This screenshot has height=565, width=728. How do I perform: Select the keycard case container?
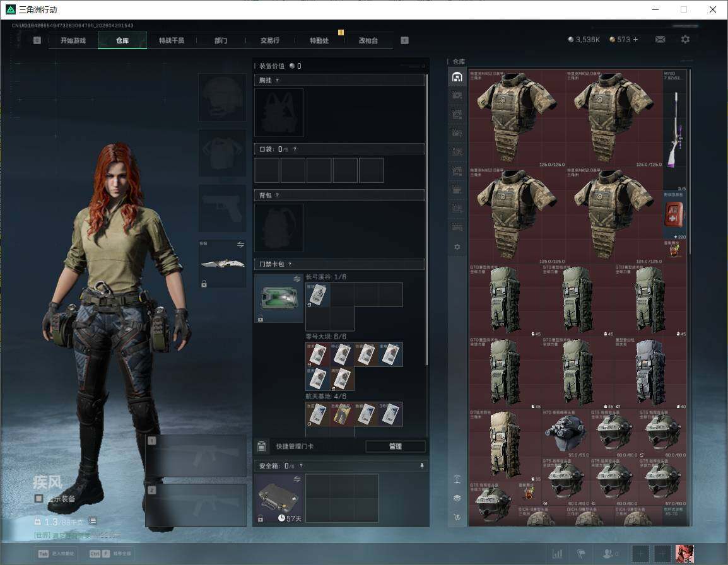(x=279, y=298)
